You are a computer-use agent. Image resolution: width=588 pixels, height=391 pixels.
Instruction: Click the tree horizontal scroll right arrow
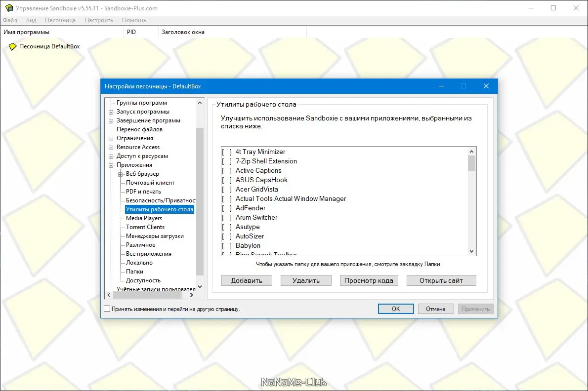(x=192, y=295)
